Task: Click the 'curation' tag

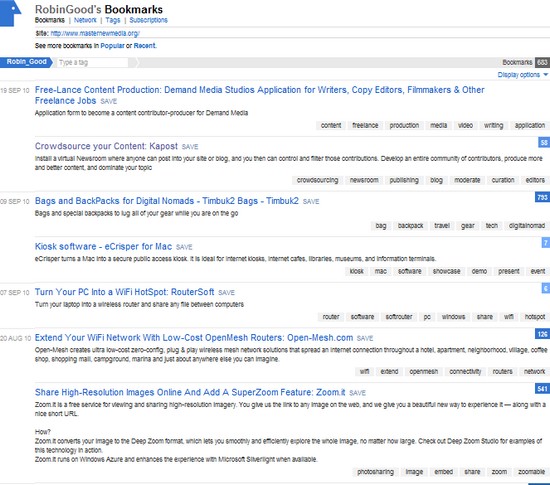Action: (x=503, y=180)
